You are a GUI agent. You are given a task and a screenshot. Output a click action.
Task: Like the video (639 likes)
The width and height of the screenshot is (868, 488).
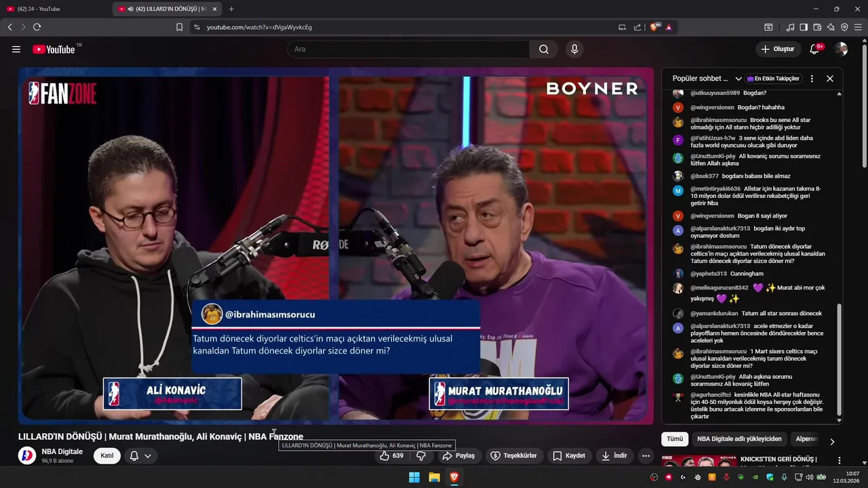click(392, 455)
